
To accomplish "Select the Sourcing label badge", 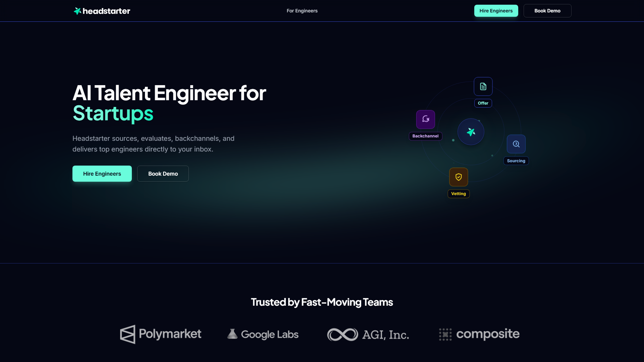I will click(516, 161).
